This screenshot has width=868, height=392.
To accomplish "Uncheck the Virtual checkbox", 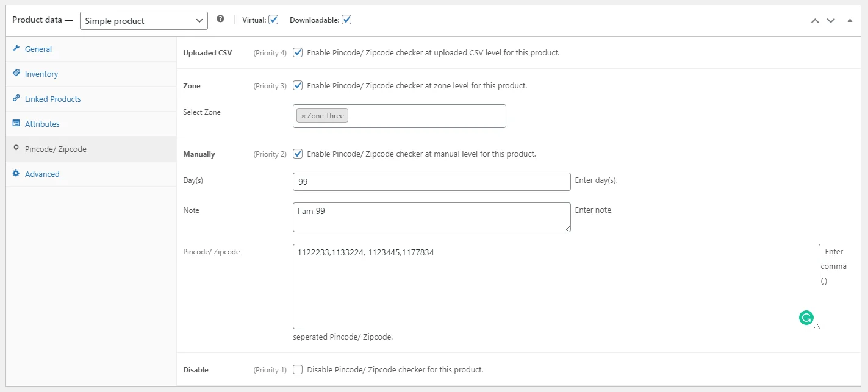I will pyautogui.click(x=273, y=20).
